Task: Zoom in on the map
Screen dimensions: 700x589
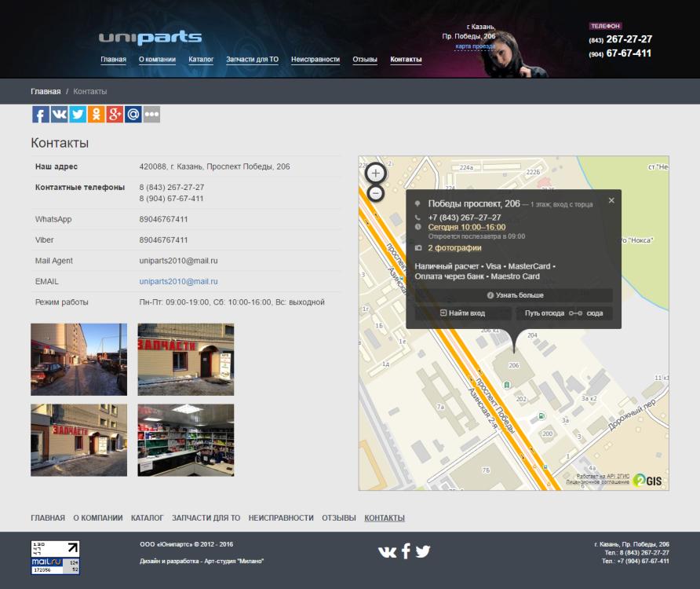Action: pos(376,173)
